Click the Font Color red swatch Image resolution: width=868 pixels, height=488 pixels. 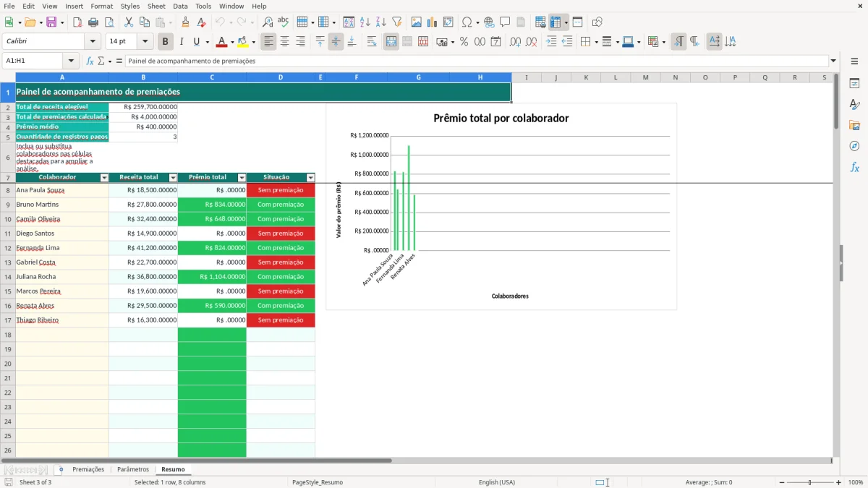tap(221, 42)
